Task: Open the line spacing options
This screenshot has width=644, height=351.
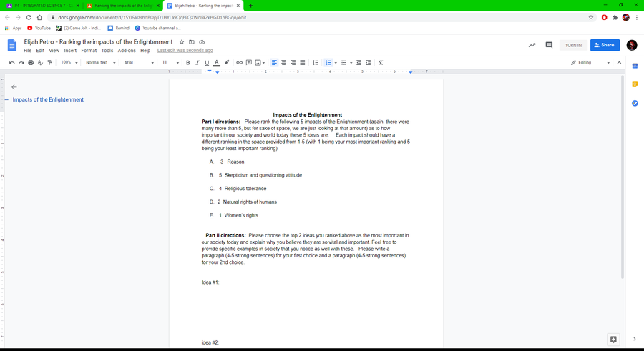Action: [x=316, y=63]
